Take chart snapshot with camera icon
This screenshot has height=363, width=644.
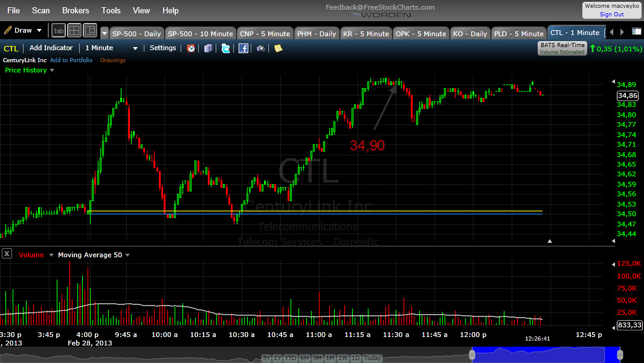(261, 48)
